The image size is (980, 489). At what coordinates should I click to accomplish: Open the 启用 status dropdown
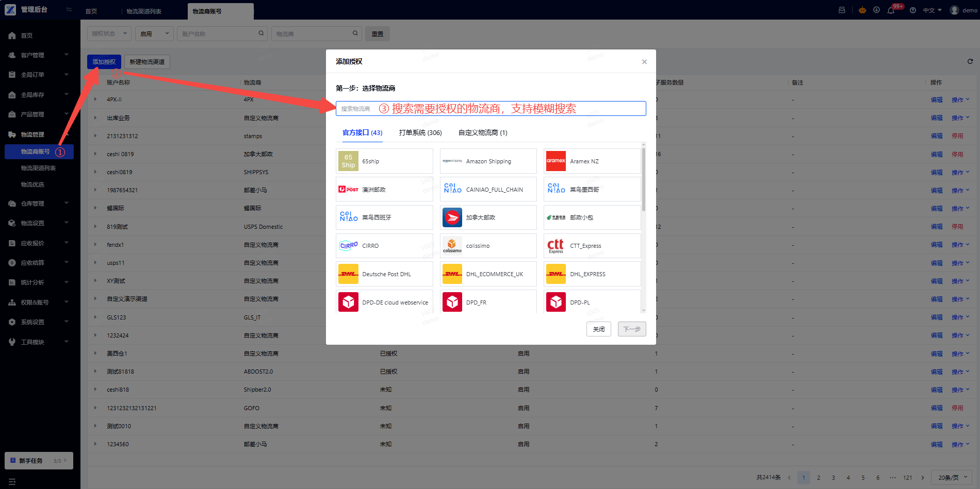click(x=155, y=33)
